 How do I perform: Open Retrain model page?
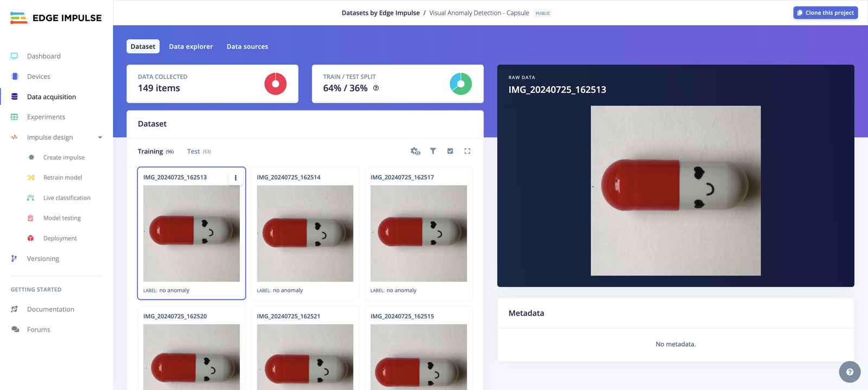click(63, 177)
